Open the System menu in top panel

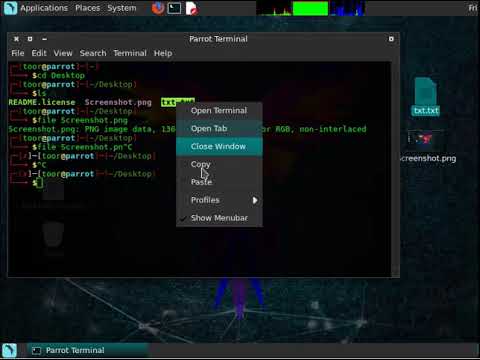click(122, 8)
